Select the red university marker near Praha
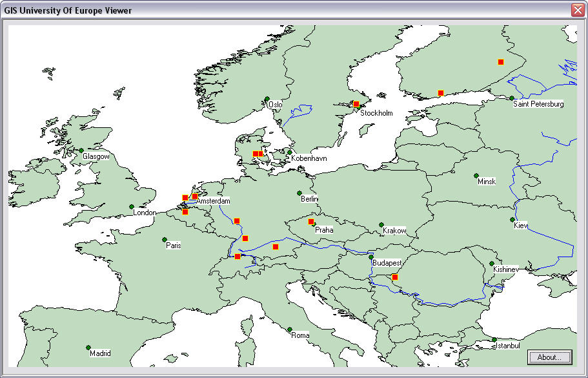588x378 pixels. [x=311, y=222]
